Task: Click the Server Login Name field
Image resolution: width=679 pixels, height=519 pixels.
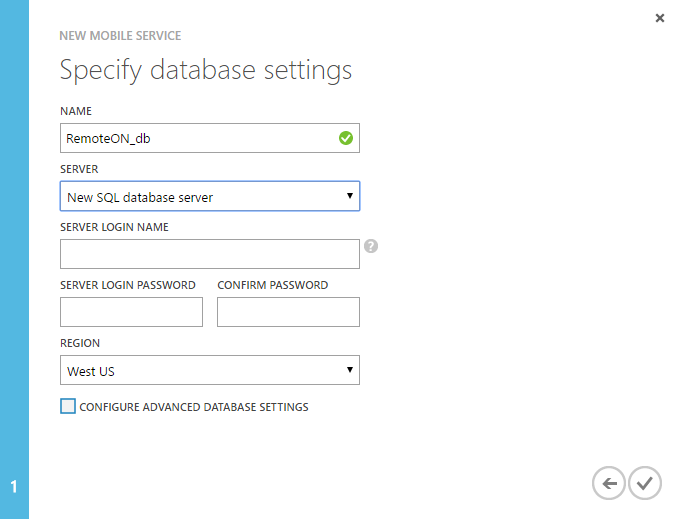Action: click(209, 254)
